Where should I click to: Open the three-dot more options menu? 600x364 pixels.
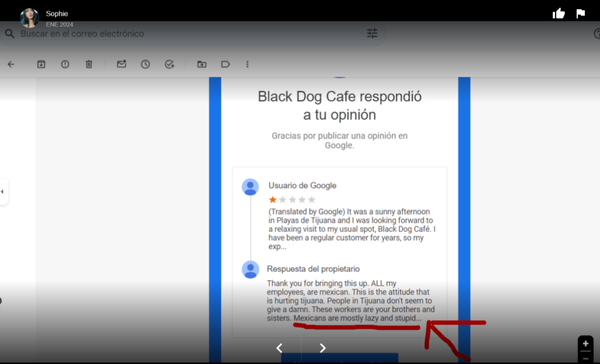(x=247, y=64)
